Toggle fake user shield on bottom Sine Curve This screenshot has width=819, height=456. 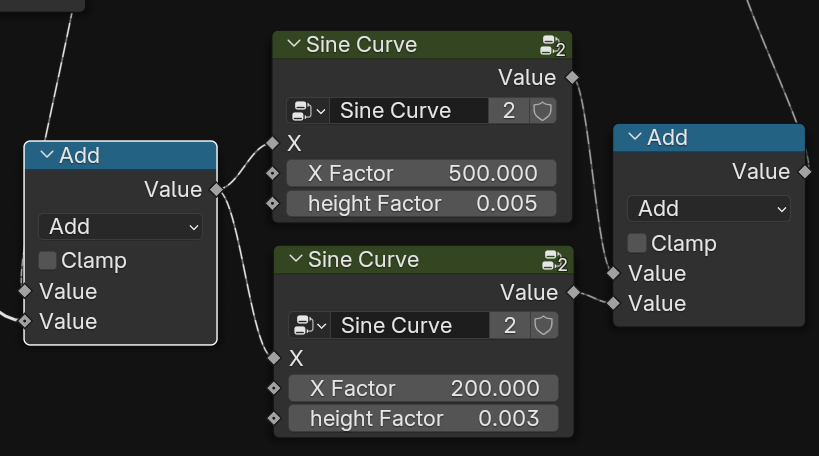pos(544,326)
